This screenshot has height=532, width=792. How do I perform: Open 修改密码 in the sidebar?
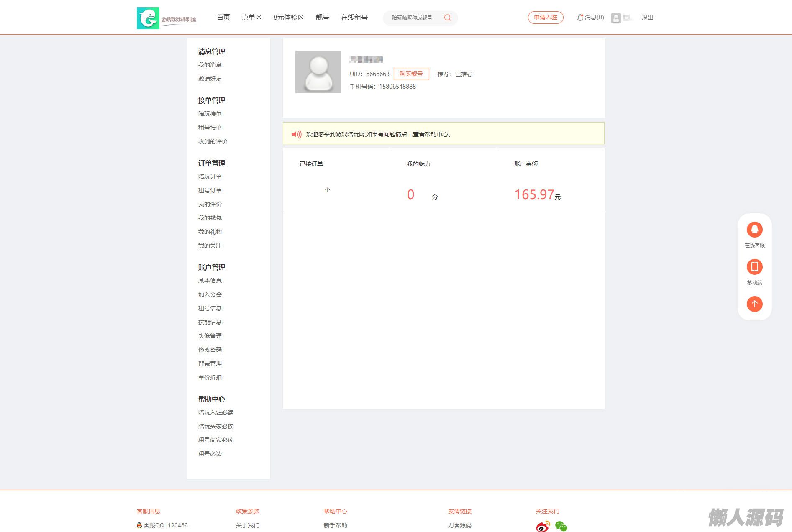(x=210, y=350)
